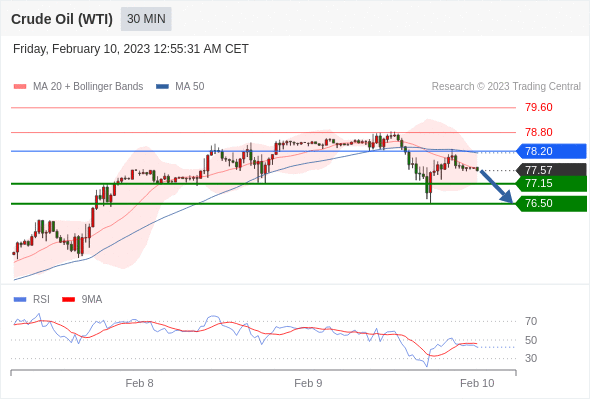Click the Research © 2023 Trading Central text
Screen dimensions: 590x400
pyautogui.click(x=506, y=87)
